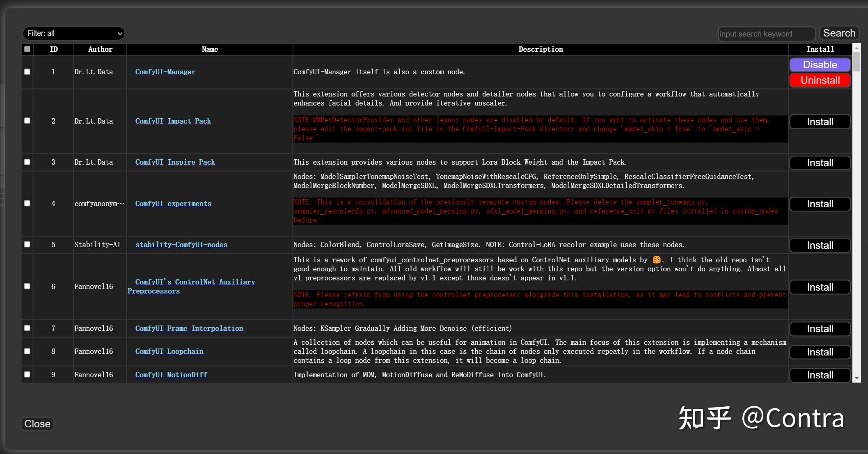The width and height of the screenshot is (868, 454).
Task: Click the scrollbar up arrow
Action: [857, 48]
